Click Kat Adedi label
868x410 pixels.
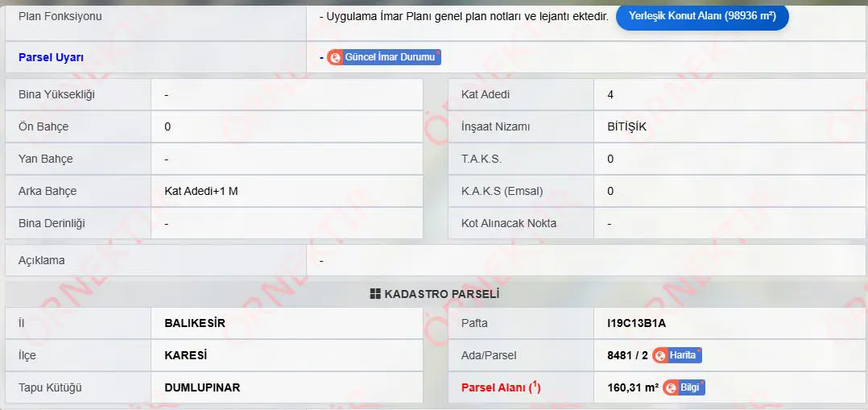[x=486, y=94]
